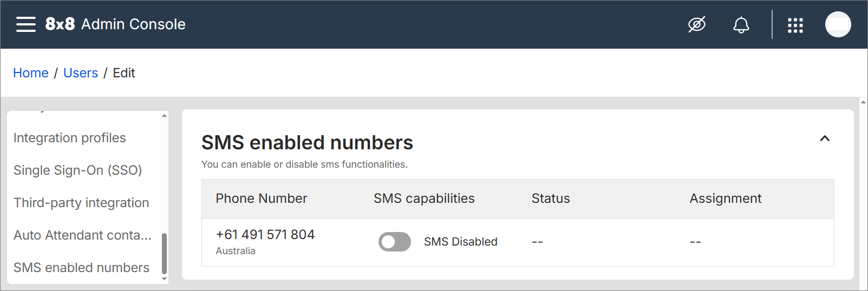868x291 pixels.
Task: Click the sidebar scroll up arrow
Action: (164, 116)
